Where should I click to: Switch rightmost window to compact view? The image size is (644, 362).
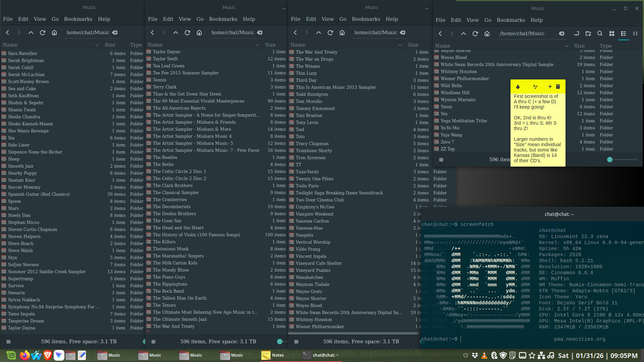[x=635, y=34]
